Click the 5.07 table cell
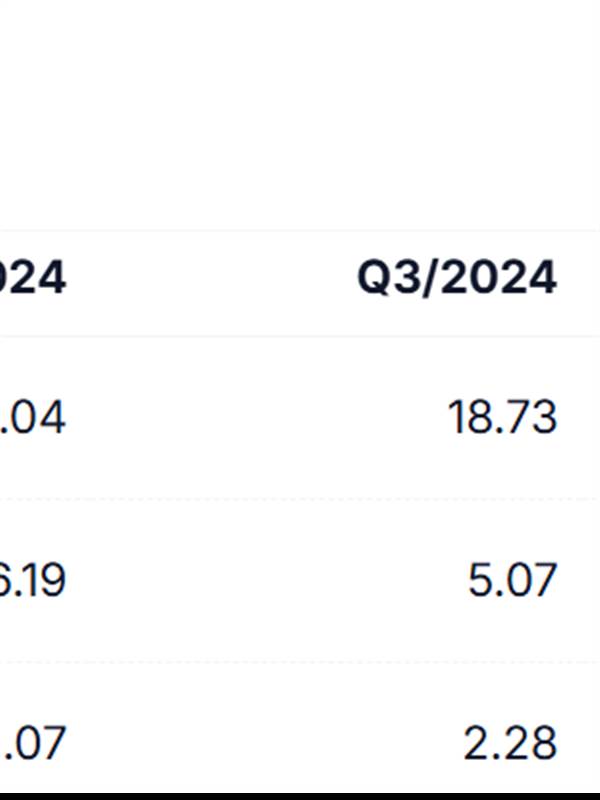 [x=511, y=580]
